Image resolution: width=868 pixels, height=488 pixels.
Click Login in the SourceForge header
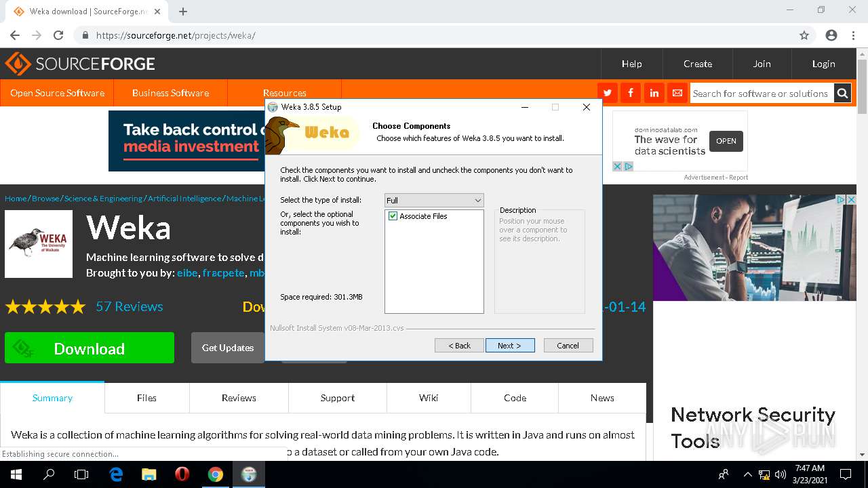823,64
